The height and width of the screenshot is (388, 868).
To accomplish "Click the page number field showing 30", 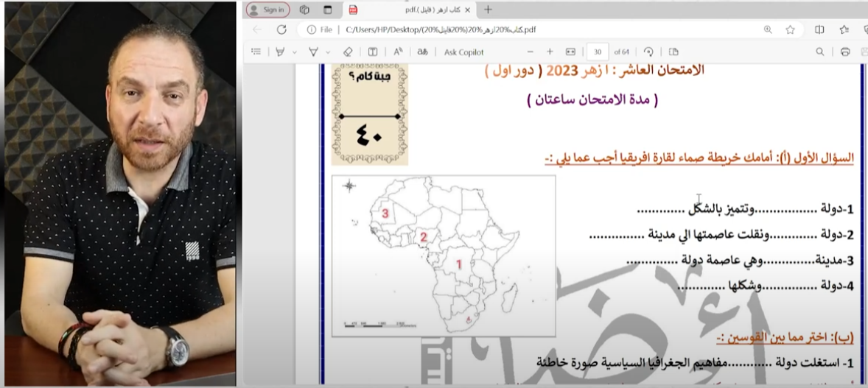I will point(598,52).
